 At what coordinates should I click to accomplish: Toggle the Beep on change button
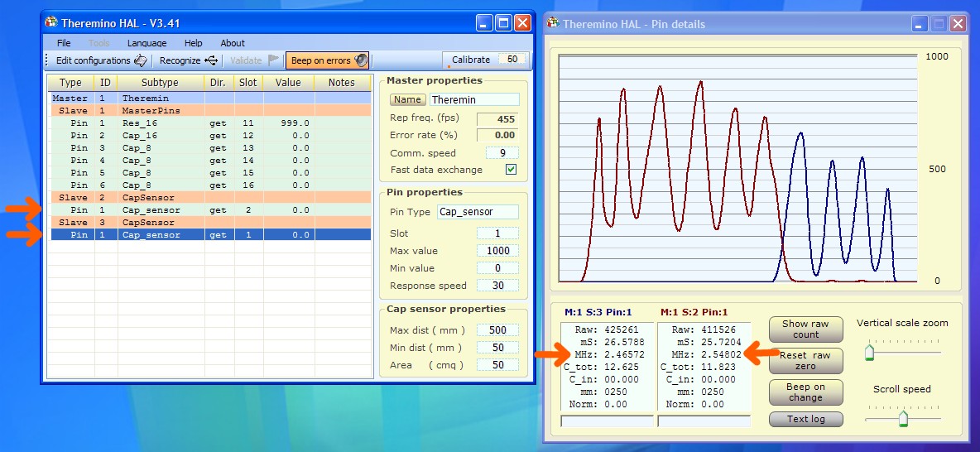click(805, 392)
